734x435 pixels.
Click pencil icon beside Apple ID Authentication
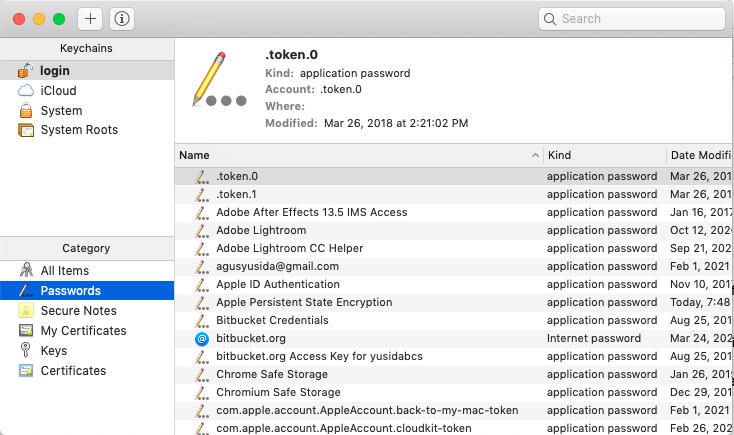[x=202, y=284]
